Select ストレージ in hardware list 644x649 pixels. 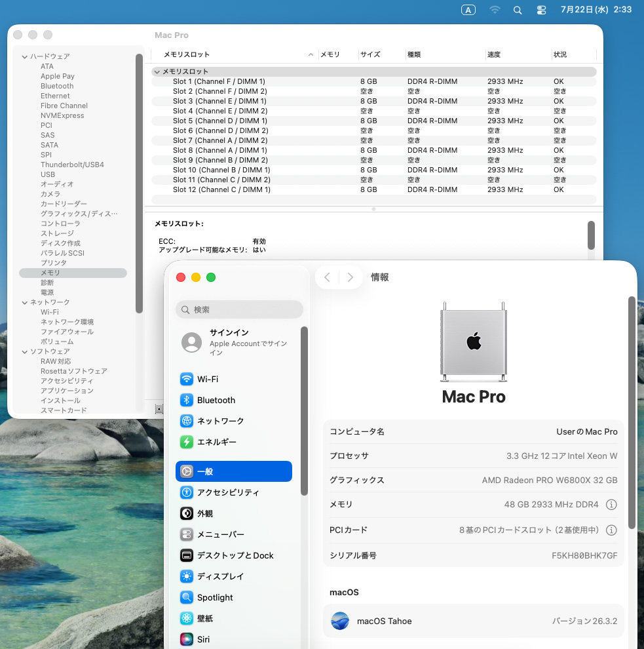coord(58,233)
